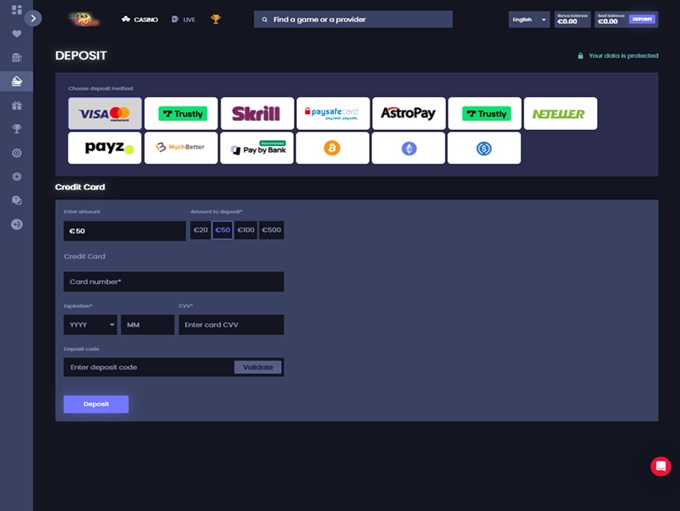Click the trophy icon in top navigation

[x=215, y=19]
